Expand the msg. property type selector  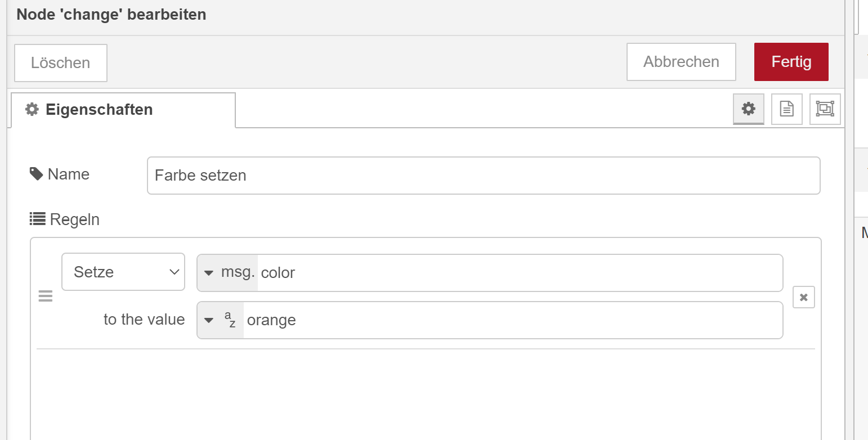click(227, 273)
